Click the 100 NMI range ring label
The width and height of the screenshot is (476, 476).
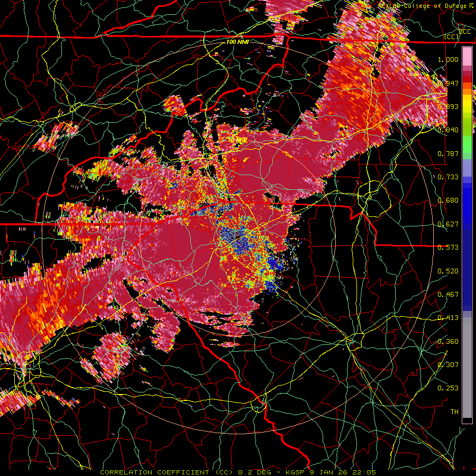click(237, 42)
